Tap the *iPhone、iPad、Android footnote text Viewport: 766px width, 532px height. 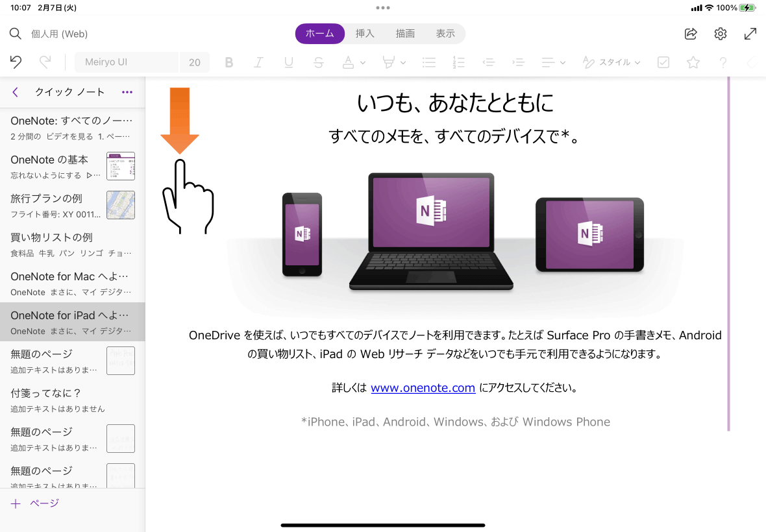455,422
